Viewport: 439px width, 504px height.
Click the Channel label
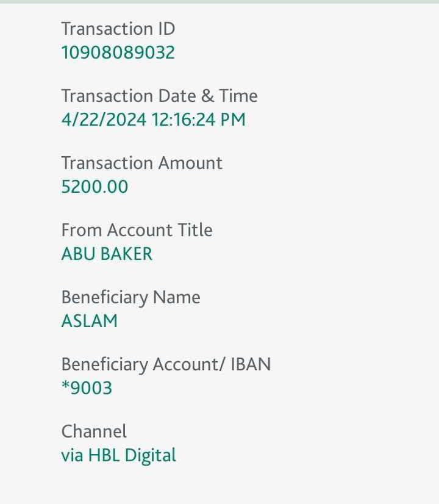click(x=94, y=431)
